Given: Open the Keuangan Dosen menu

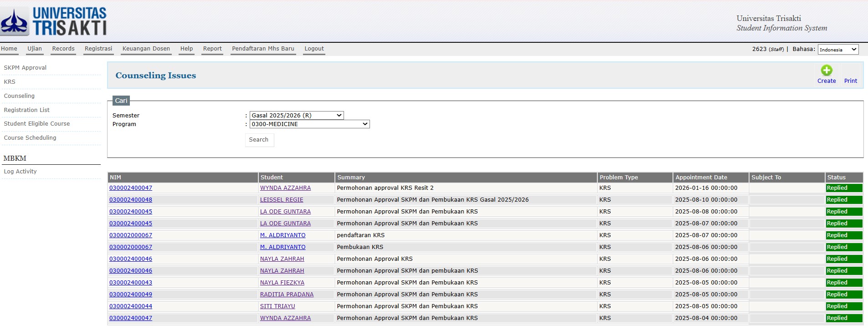Looking at the screenshot, I should pos(146,49).
